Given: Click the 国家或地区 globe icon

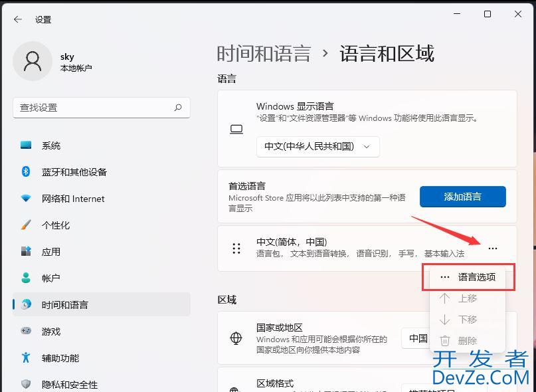Looking at the screenshot, I should 236,338.
